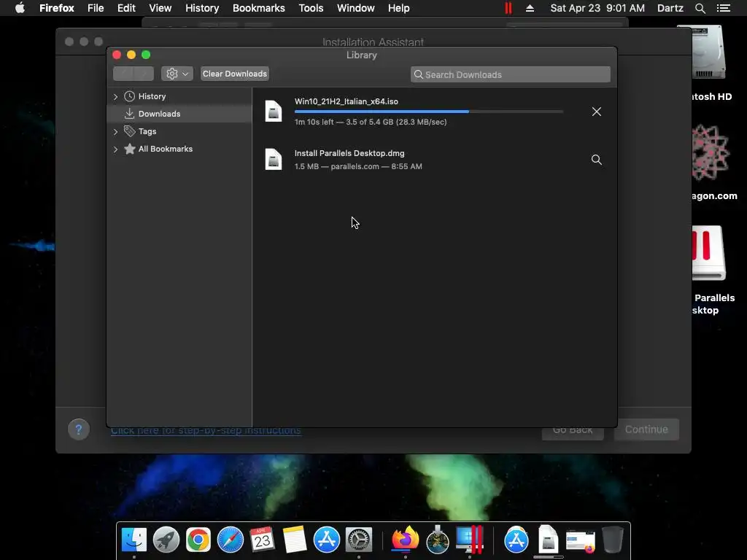Open Google Chrome from the Dock
This screenshot has width=747, height=560.
click(198, 540)
